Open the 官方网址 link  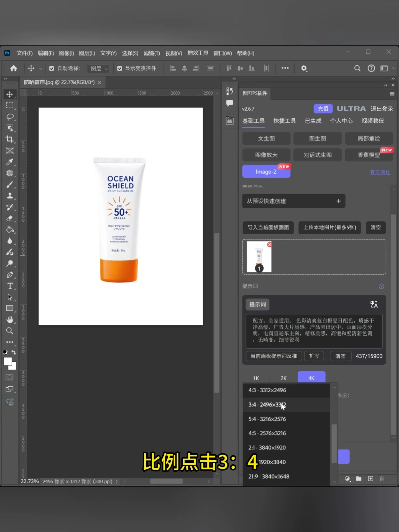pos(380,172)
